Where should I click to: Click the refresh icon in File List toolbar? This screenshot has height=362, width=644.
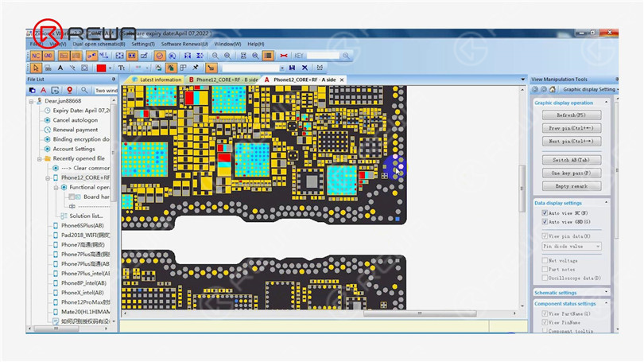tap(55, 90)
